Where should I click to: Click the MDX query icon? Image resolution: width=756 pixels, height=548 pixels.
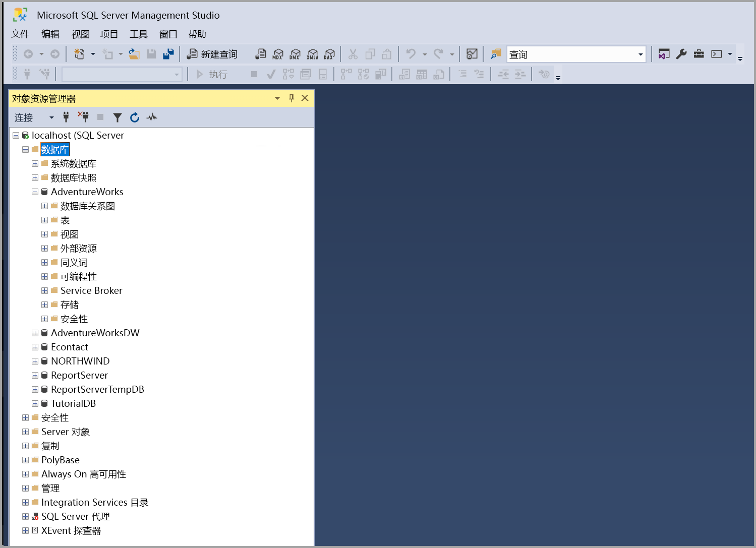278,54
